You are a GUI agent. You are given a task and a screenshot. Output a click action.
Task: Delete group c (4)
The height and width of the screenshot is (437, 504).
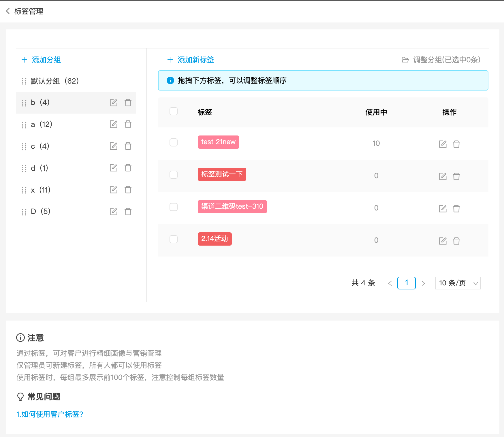tap(128, 146)
